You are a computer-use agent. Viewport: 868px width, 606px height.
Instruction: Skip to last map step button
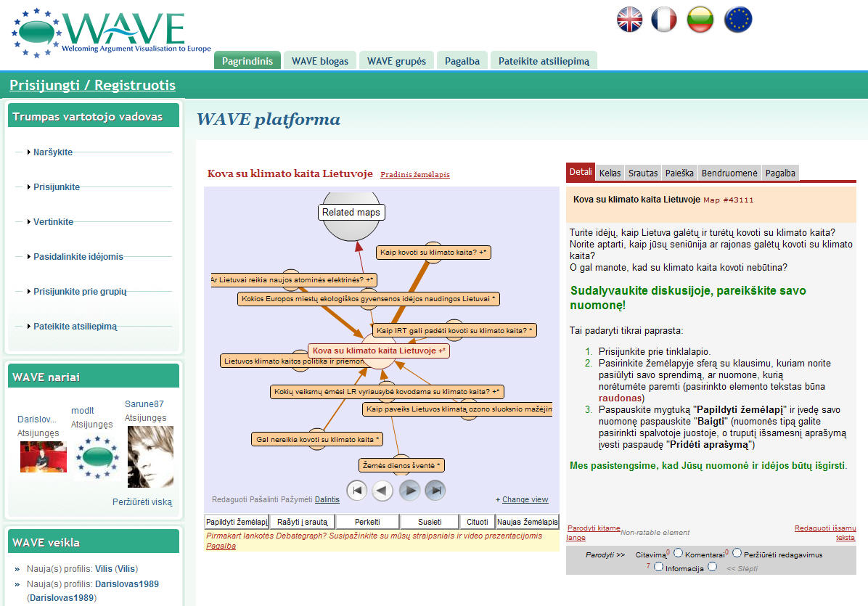[x=435, y=491]
